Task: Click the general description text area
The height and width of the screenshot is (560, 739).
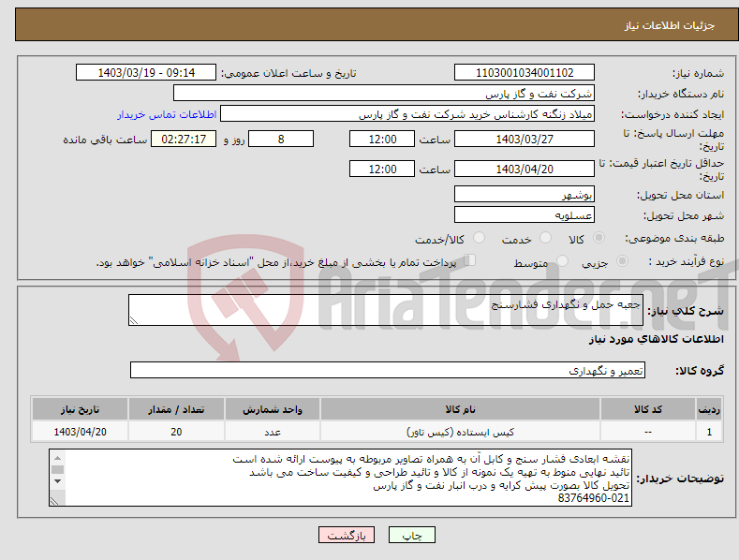Action: pyautogui.click(x=386, y=310)
